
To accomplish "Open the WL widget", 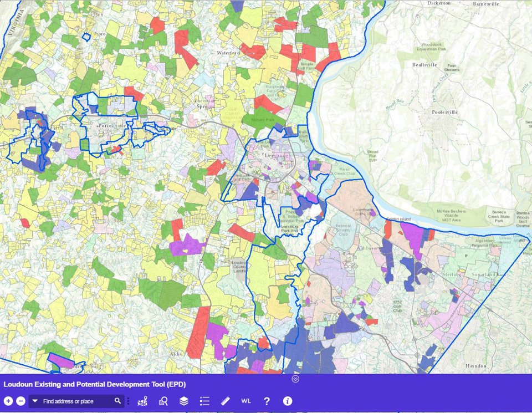I will pyautogui.click(x=246, y=401).
